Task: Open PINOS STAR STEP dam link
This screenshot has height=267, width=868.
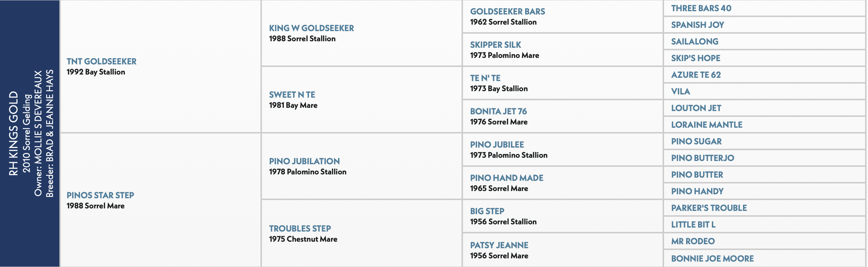Action: coord(100,195)
